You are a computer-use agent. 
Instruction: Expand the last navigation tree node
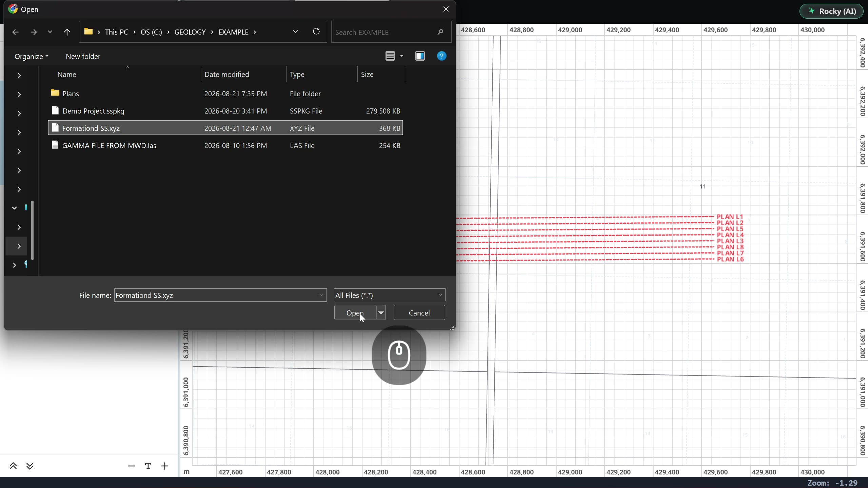click(x=14, y=265)
